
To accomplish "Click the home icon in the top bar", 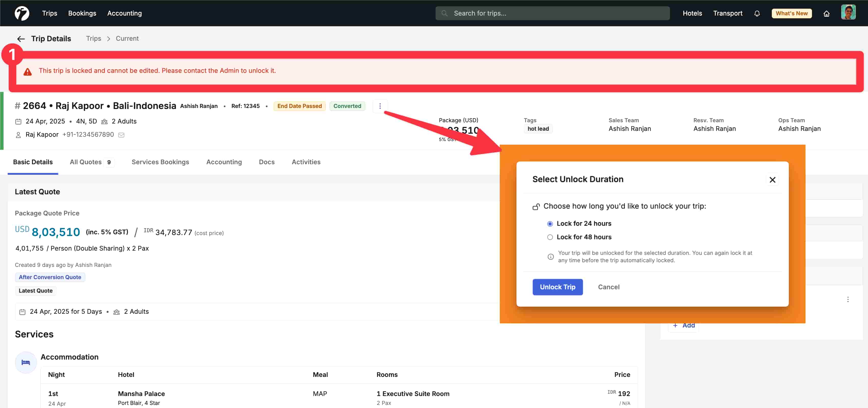I will (x=827, y=13).
